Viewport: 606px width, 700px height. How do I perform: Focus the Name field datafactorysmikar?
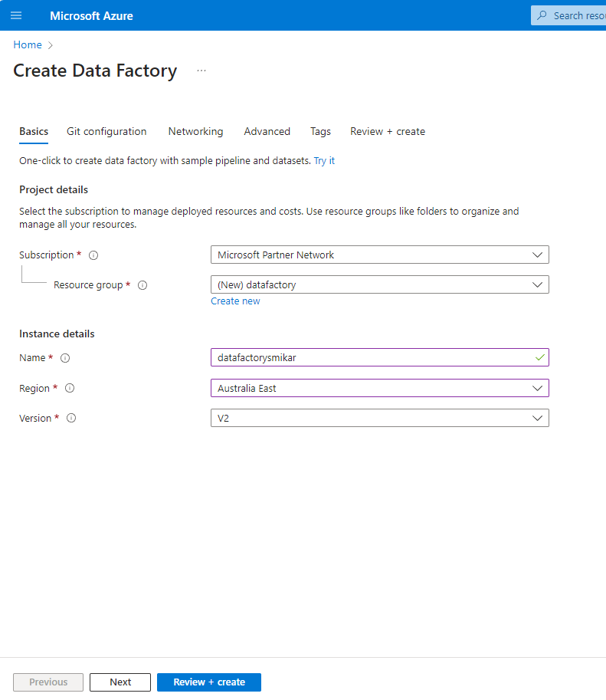point(380,357)
